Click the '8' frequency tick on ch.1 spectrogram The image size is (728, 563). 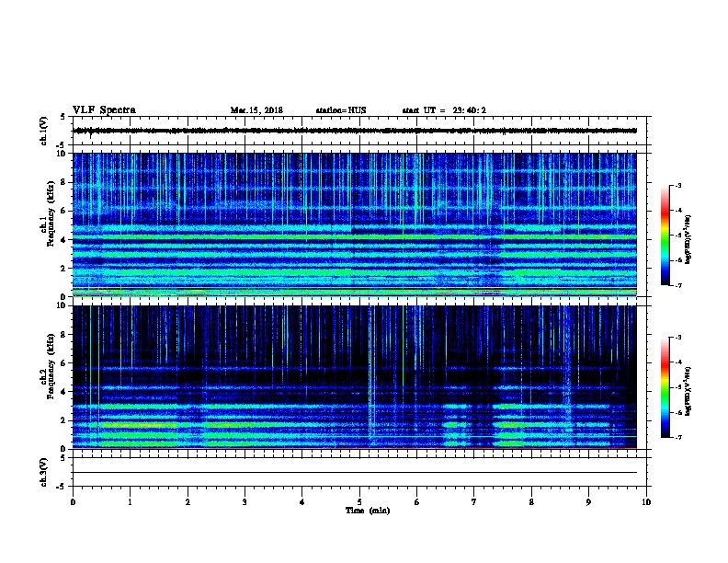tap(63, 182)
